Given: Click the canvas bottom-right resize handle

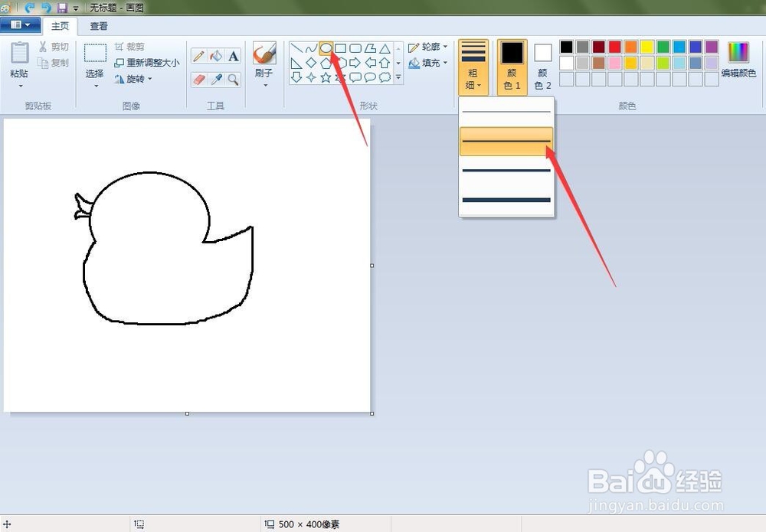Looking at the screenshot, I should point(372,413).
